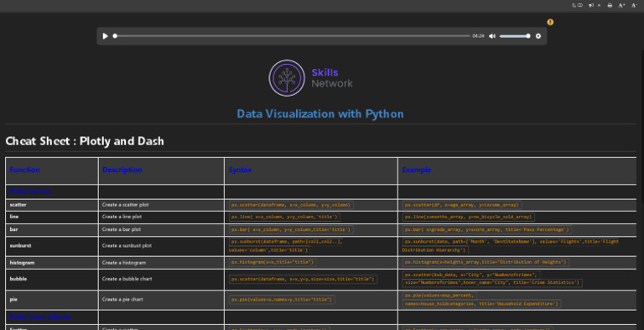Click 'Create a sunbust plot' description
Image resolution: width=644 pixels, height=330 pixels.
[127, 246]
